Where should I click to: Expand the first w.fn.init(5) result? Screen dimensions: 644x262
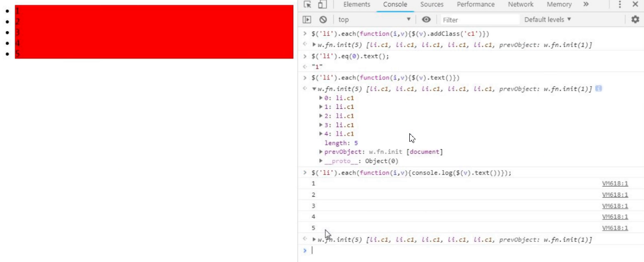coord(314,45)
